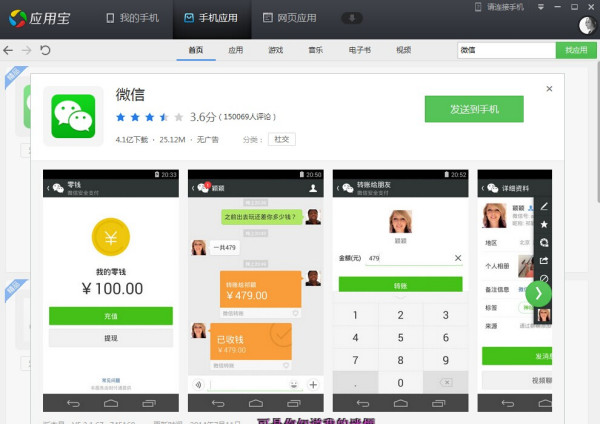The image size is (600, 424).
Task: Click the 微信 app title
Action: pyautogui.click(x=130, y=95)
